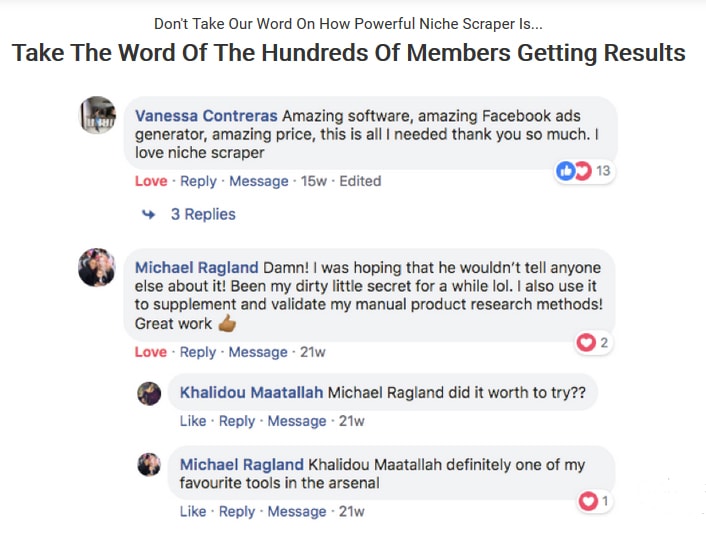Click Vanessa Contreras's profile picture
The height and width of the screenshot is (536, 706).
(97, 115)
